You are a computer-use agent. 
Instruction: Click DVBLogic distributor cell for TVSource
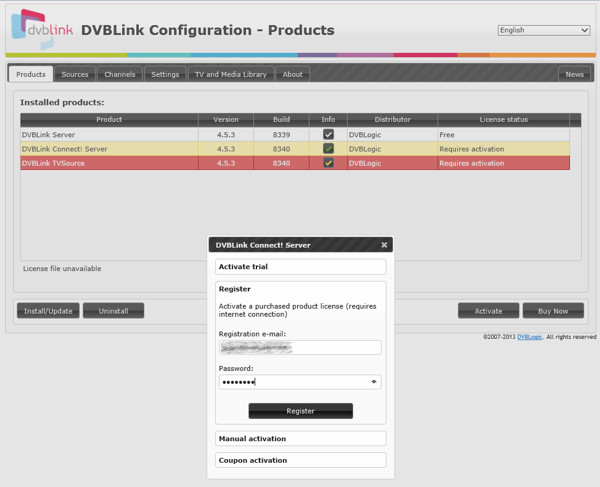point(392,163)
